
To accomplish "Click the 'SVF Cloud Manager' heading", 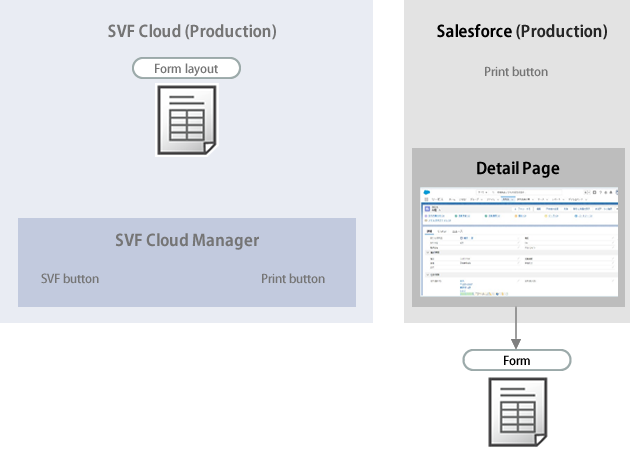I will coord(187,240).
